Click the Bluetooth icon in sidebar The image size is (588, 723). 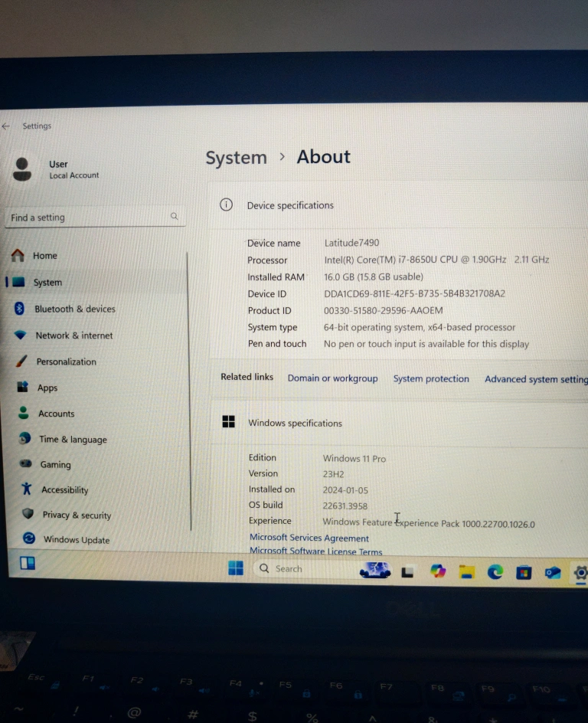[x=19, y=308]
